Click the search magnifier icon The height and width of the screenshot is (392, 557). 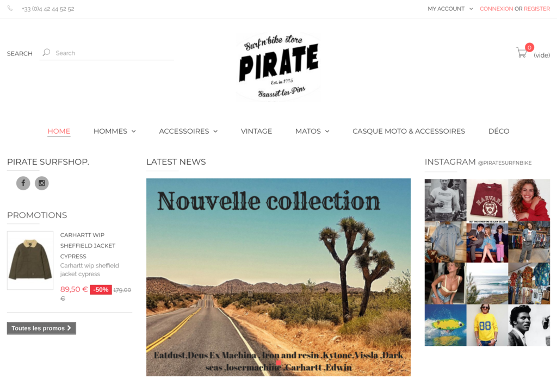click(x=46, y=53)
